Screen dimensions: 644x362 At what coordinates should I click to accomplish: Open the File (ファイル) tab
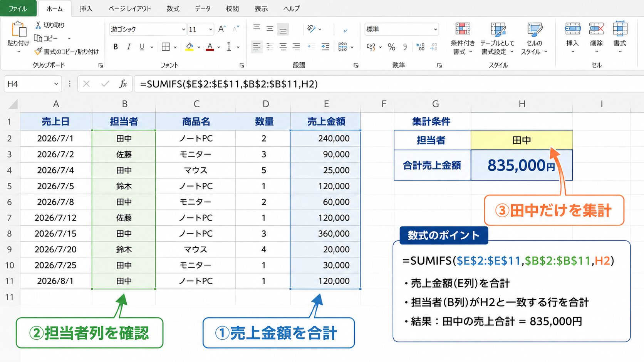[18, 8]
